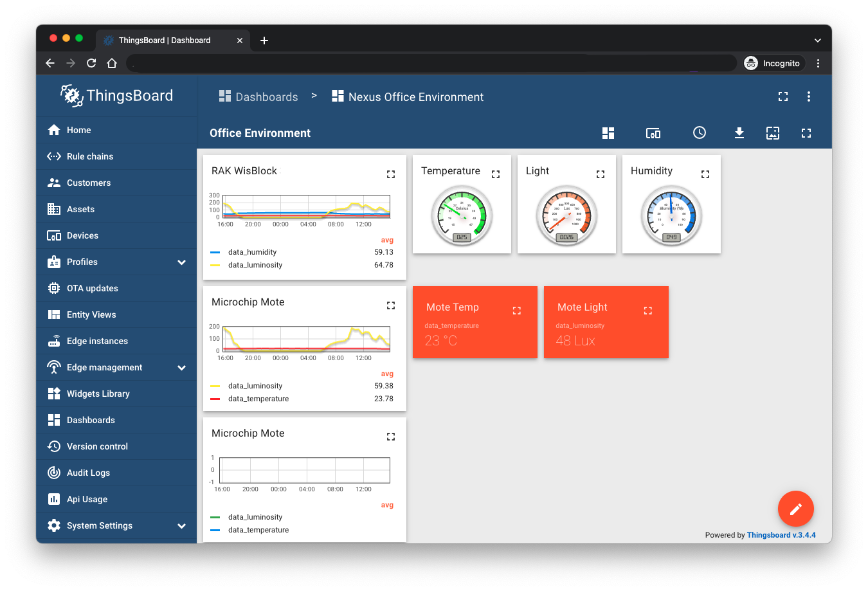Expand the System Settings sidebar section

181,526
